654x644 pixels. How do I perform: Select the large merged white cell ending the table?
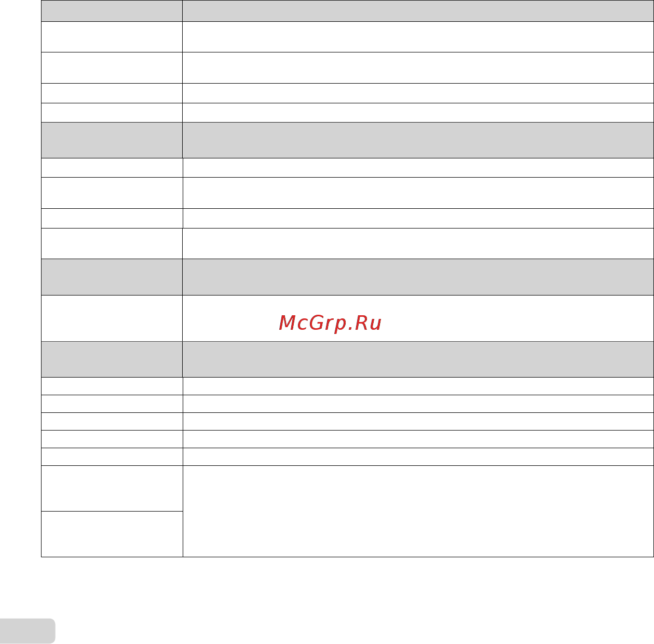click(x=418, y=512)
